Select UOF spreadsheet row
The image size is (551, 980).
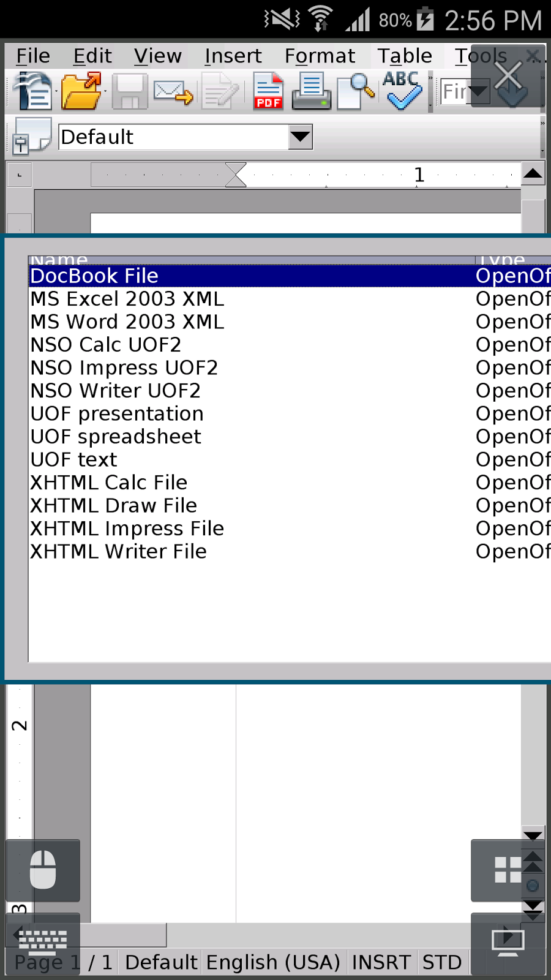click(x=290, y=437)
